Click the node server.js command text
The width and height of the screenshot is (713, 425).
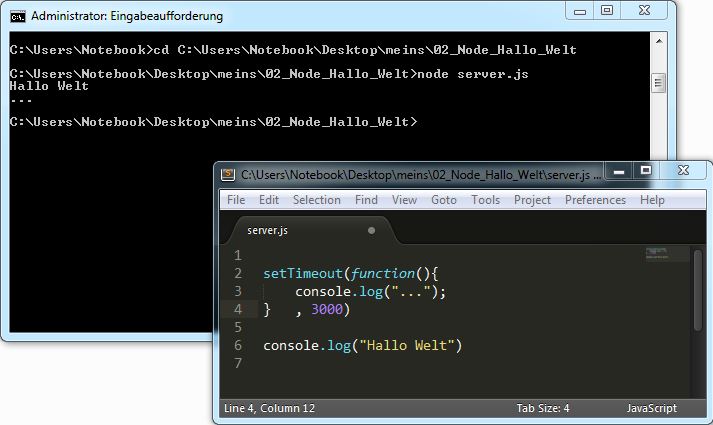[473, 74]
